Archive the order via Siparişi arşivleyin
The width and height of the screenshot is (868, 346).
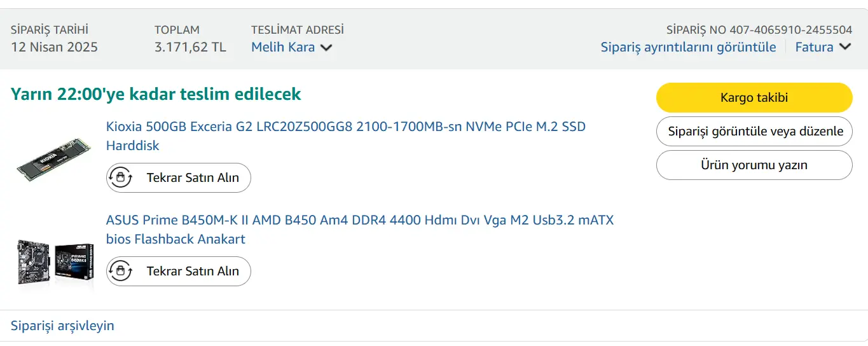[62, 326]
